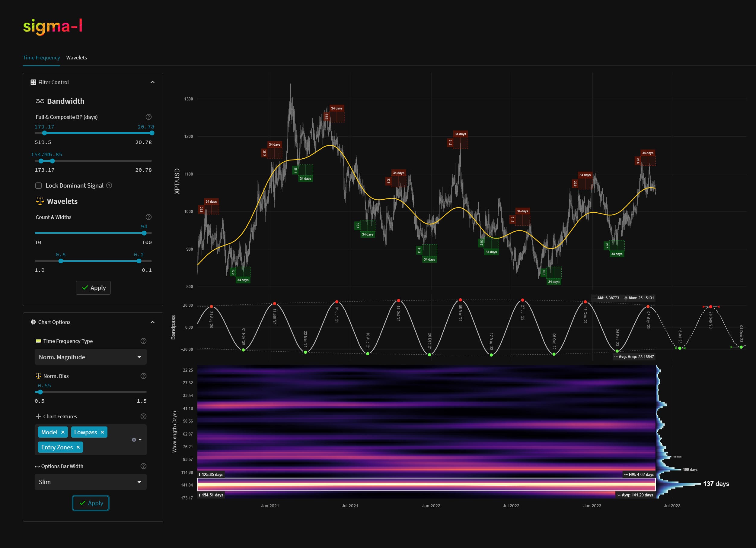Collapse the Chart Options panel
Image resolution: width=756 pixels, height=548 pixels.
tap(152, 322)
